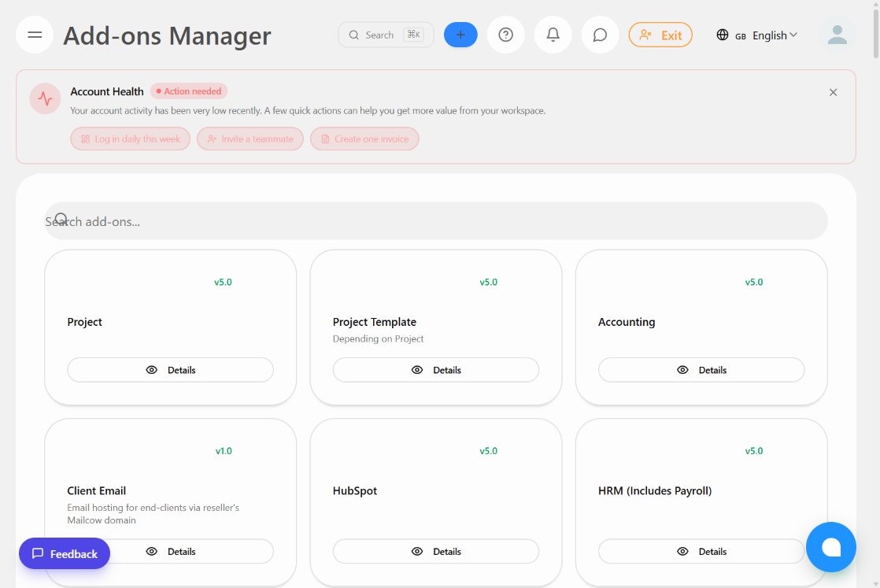Image resolution: width=880 pixels, height=588 pixels.
Task: Click the Account Health heartbeat icon
Action: tap(45, 98)
